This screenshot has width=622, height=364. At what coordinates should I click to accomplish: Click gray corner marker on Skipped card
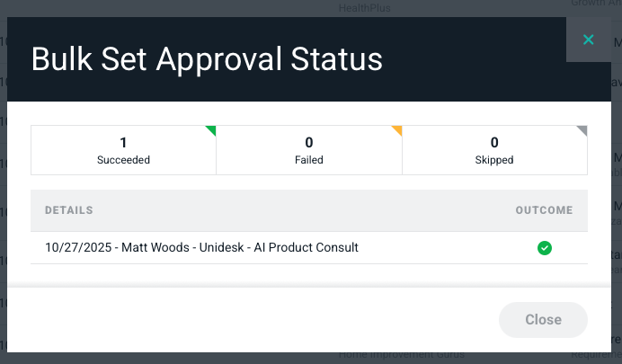582,129
